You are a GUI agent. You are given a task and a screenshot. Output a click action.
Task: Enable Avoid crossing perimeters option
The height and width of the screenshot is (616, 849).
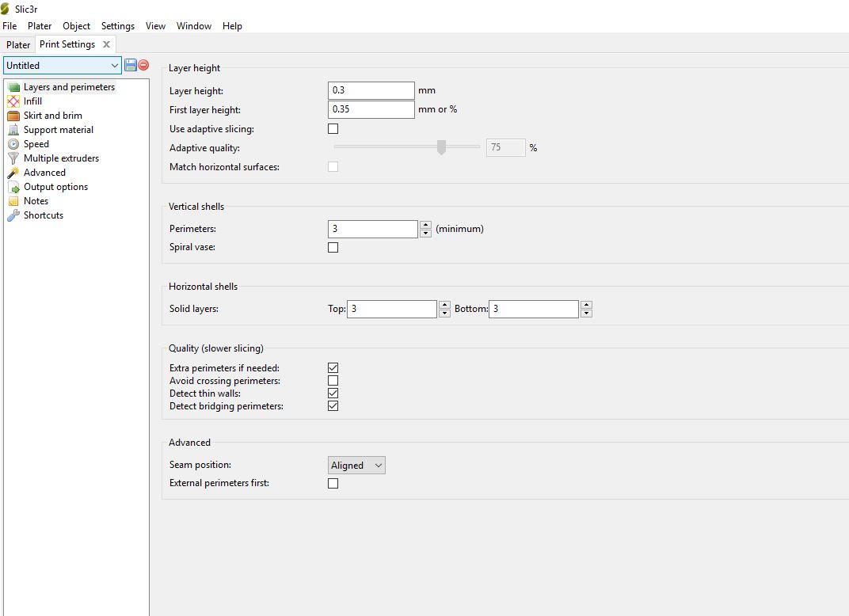click(333, 381)
